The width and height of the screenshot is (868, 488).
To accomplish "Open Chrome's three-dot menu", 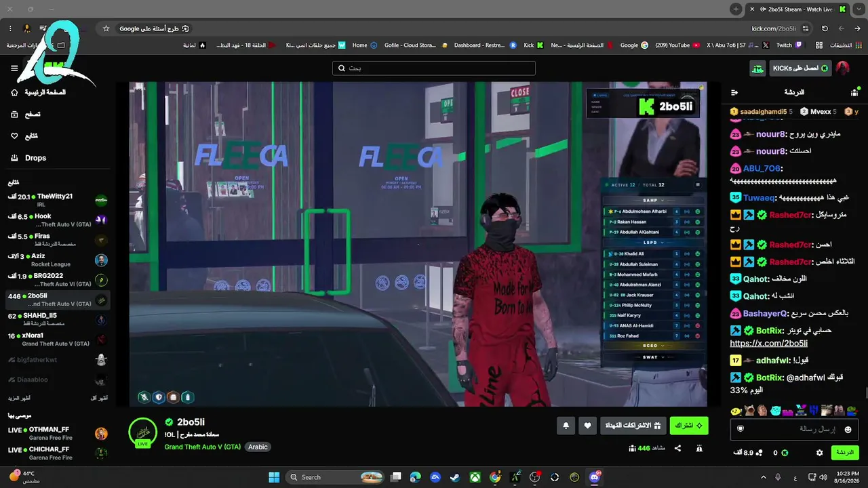I will pos(10,28).
